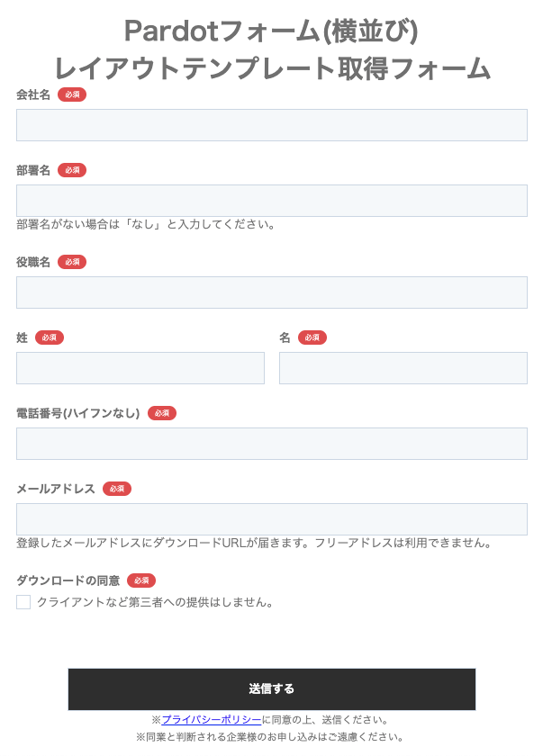
Task: Click into the 姓 input field
Action: 140,368
